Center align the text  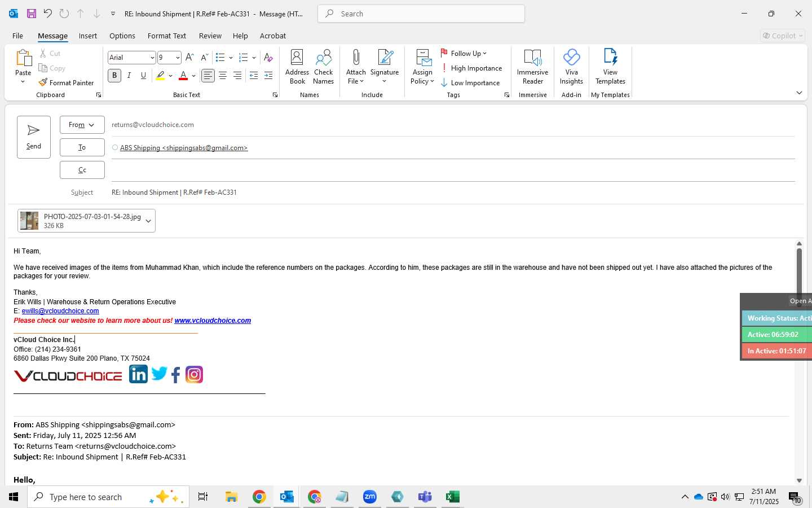[223, 76]
